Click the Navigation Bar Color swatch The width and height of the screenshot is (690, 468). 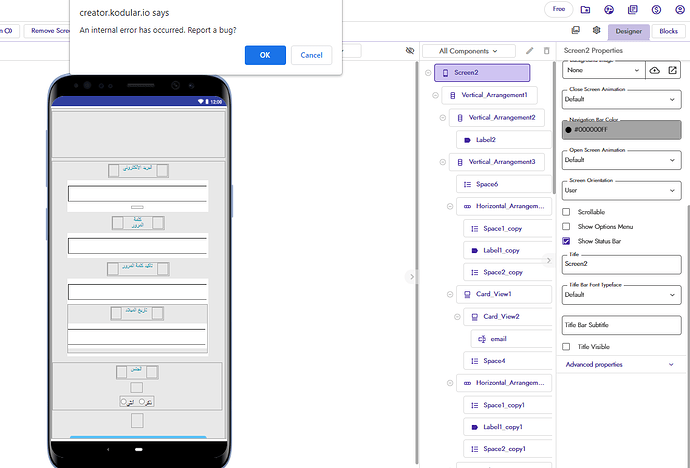coord(621,129)
